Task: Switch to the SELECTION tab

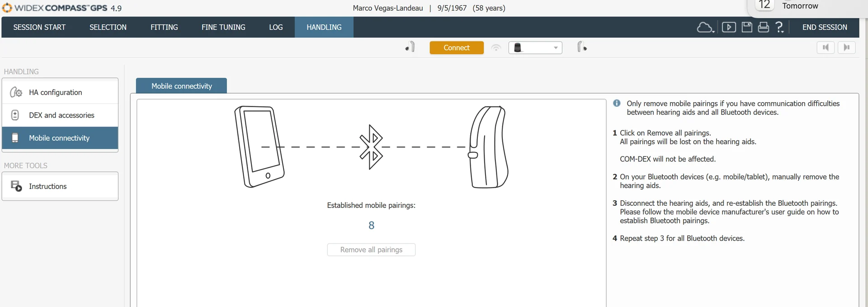Action: tap(108, 27)
